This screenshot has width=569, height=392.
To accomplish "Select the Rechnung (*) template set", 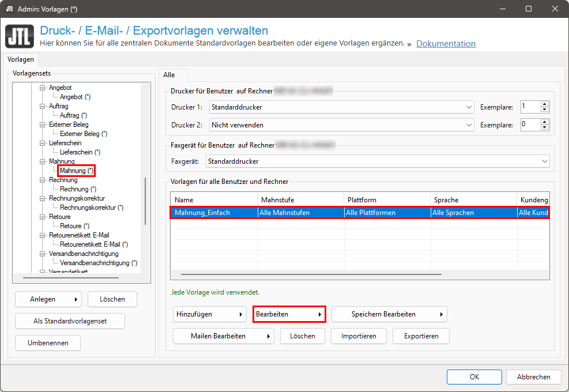I will pos(78,189).
